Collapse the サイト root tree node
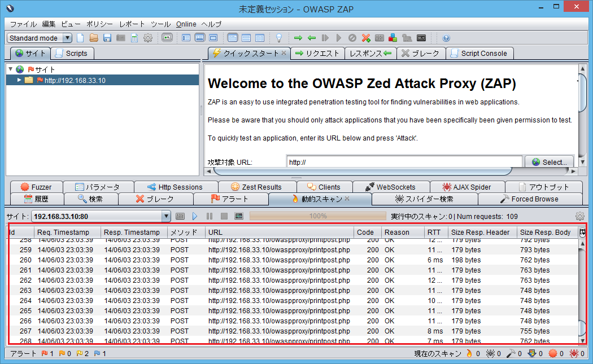Viewport: 593px width, 364px height. [x=11, y=69]
